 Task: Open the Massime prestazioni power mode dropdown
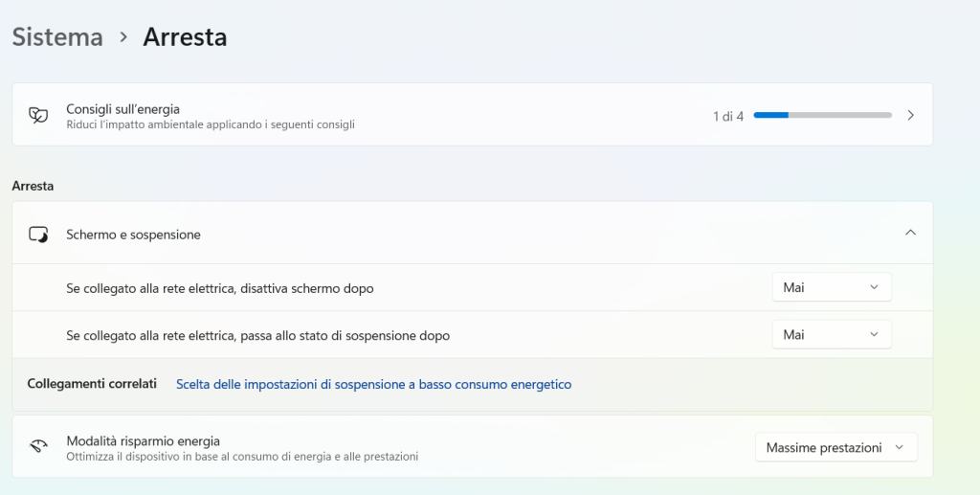835,447
